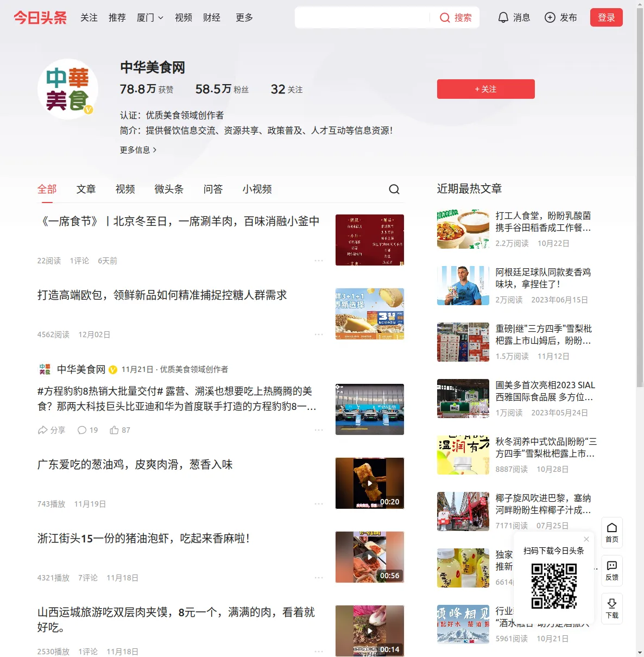The height and width of the screenshot is (657, 644).
Task: Open the 中华美食网 profile avatar
Action: [x=68, y=89]
